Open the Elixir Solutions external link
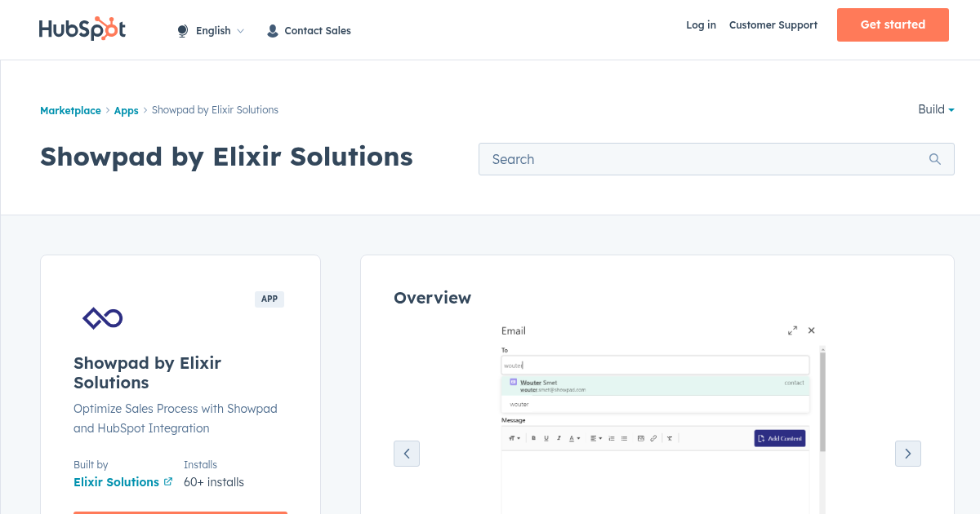 click(117, 481)
